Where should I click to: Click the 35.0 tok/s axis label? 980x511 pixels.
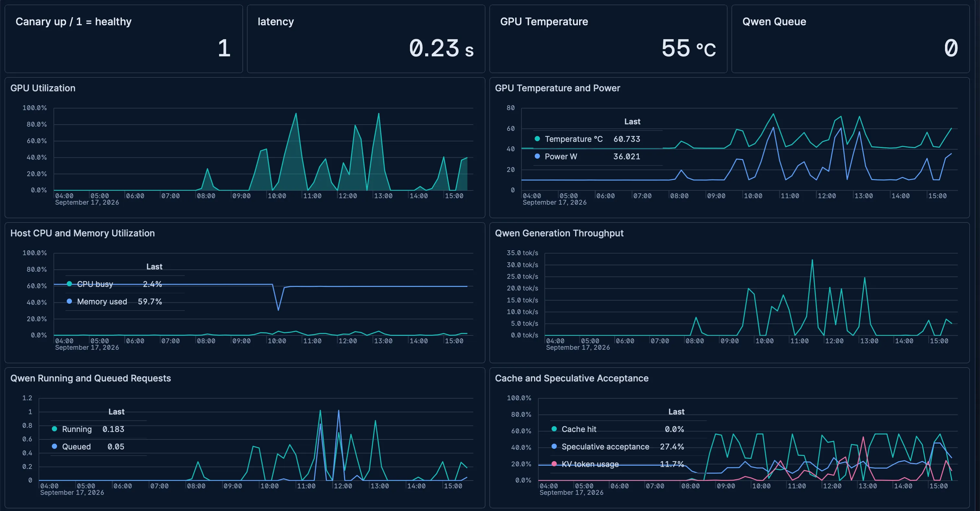pos(522,253)
